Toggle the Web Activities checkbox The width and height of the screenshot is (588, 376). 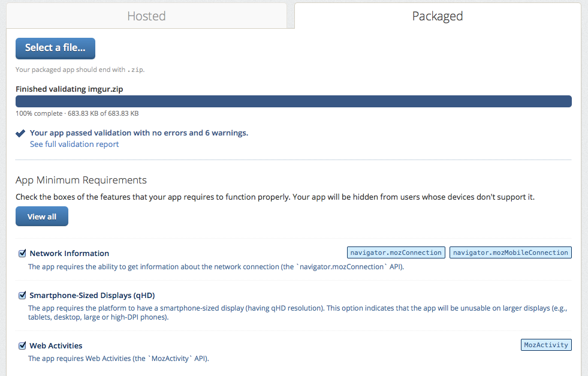click(22, 345)
